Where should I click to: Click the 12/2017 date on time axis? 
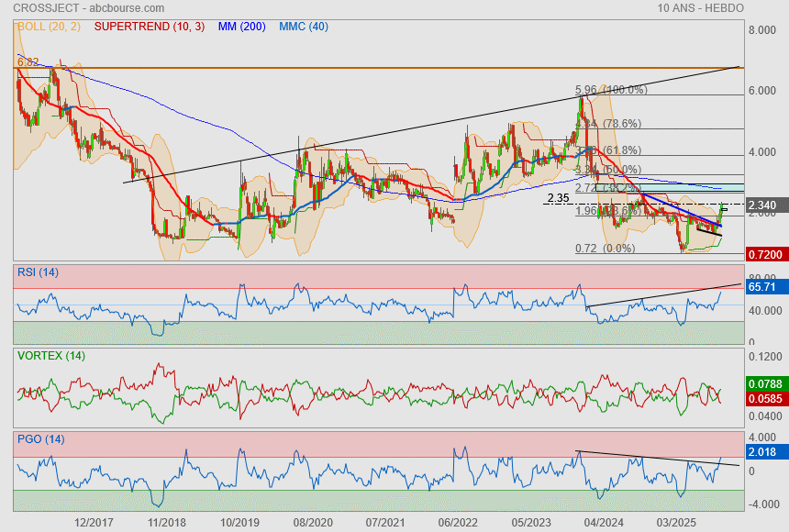(94, 521)
